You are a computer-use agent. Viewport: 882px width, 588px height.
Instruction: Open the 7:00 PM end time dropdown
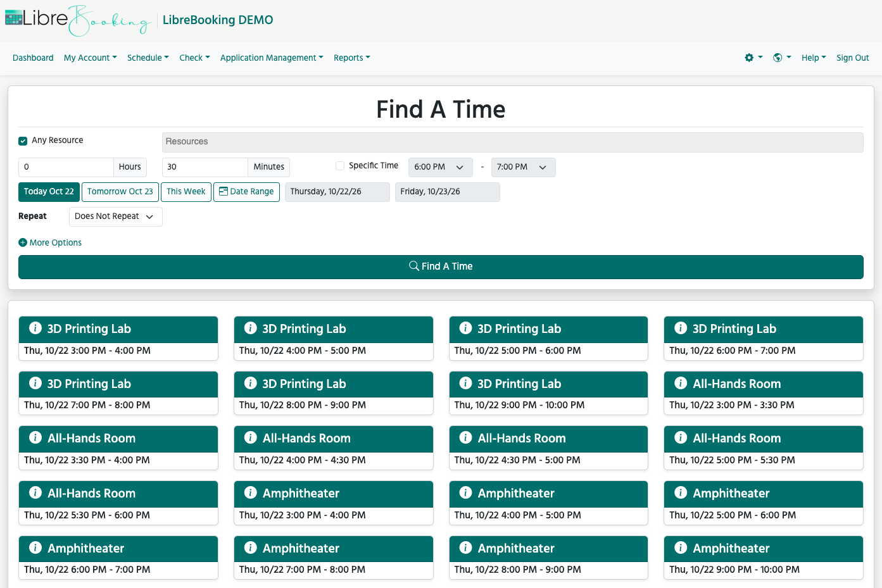pyautogui.click(x=523, y=167)
